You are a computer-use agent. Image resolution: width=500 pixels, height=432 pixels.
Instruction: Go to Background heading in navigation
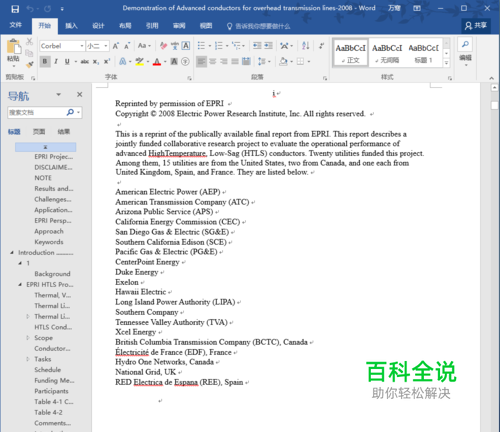pyautogui.click(x=52, y=274)
